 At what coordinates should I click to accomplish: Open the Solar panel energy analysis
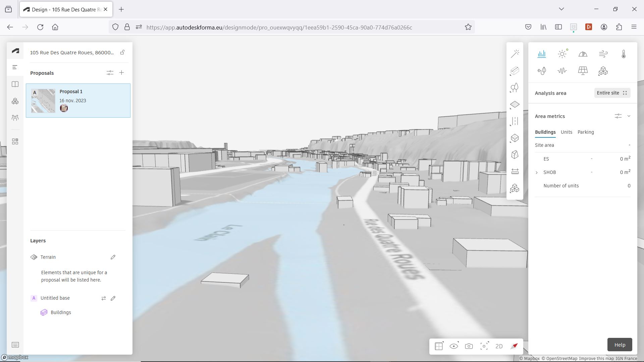[583, 71]
